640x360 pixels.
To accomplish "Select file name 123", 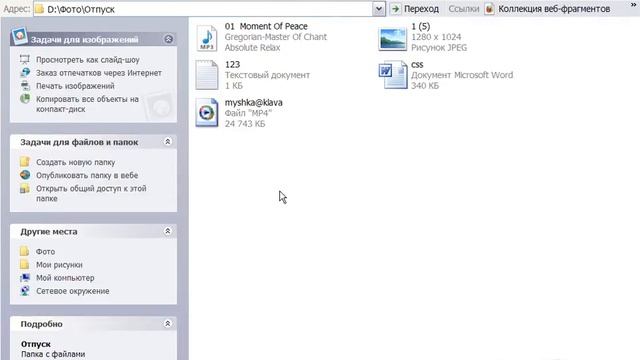I will (232, 64).
